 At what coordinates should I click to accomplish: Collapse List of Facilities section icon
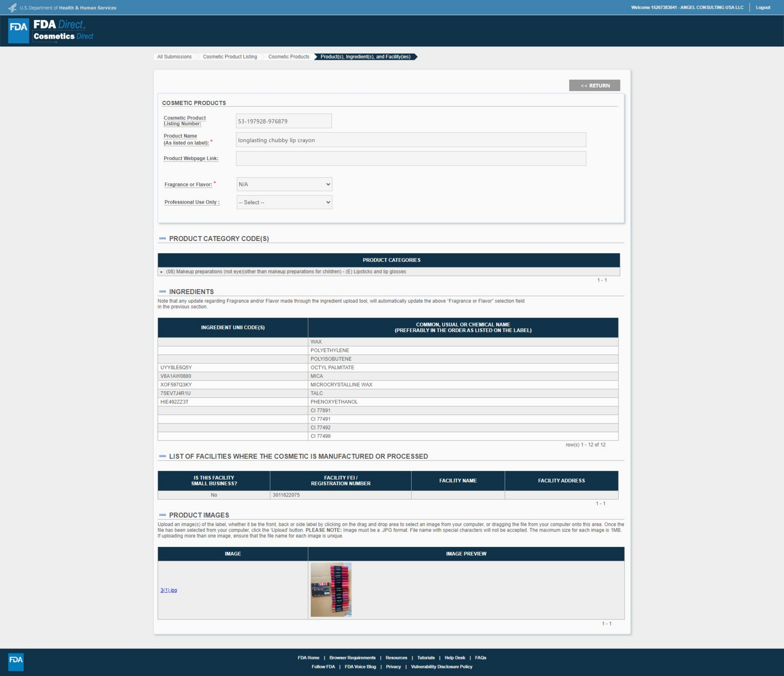click(x=162, y=456)
